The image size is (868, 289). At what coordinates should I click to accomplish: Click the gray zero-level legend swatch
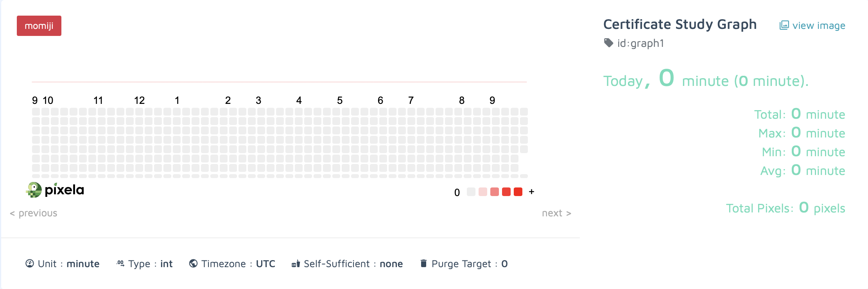click(x=471, y=192)
